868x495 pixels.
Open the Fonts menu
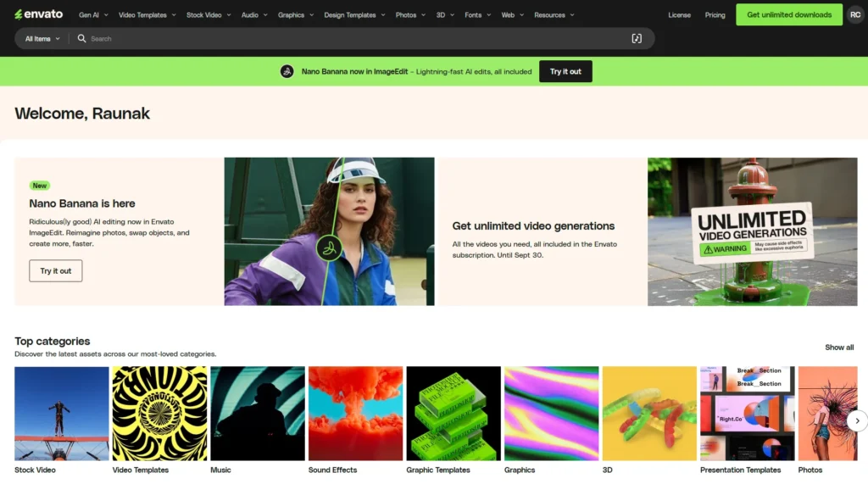coord(477,15)
